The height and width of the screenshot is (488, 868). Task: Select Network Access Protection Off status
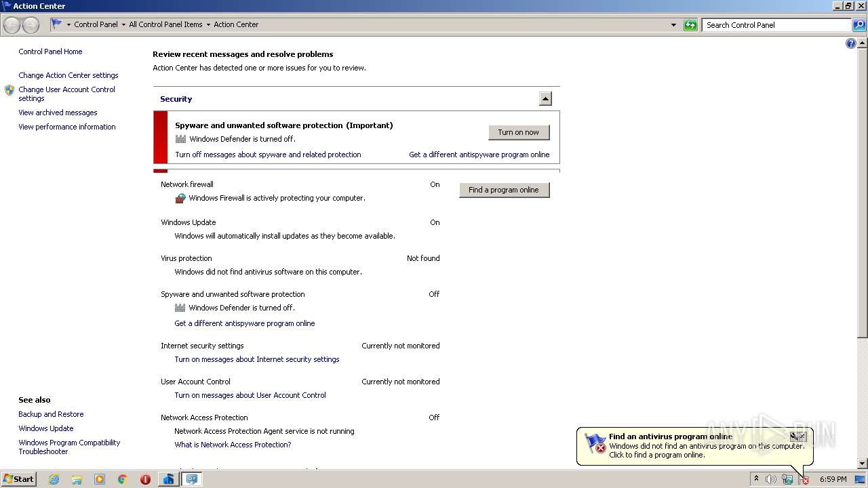point(434,418)
